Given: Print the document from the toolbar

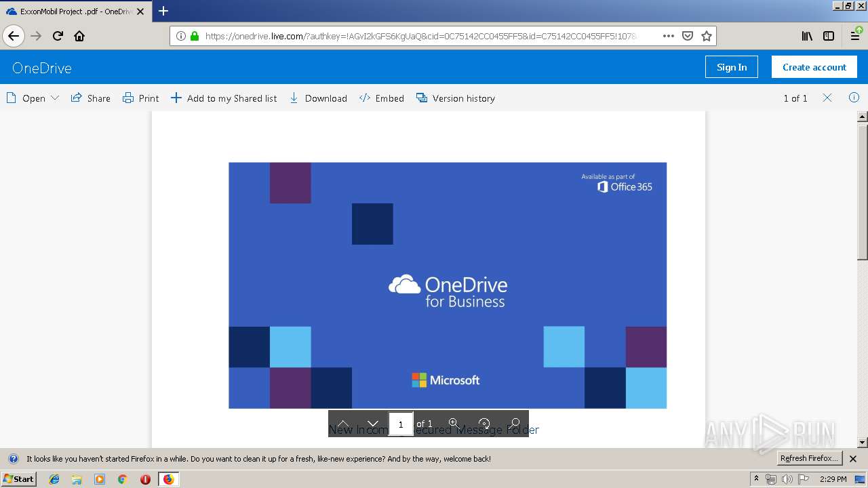Looking at the screenshot, I should 141,98.
